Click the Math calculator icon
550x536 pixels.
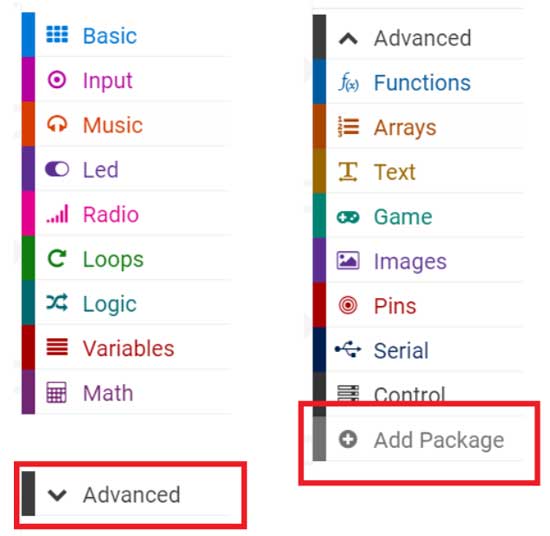56,392
